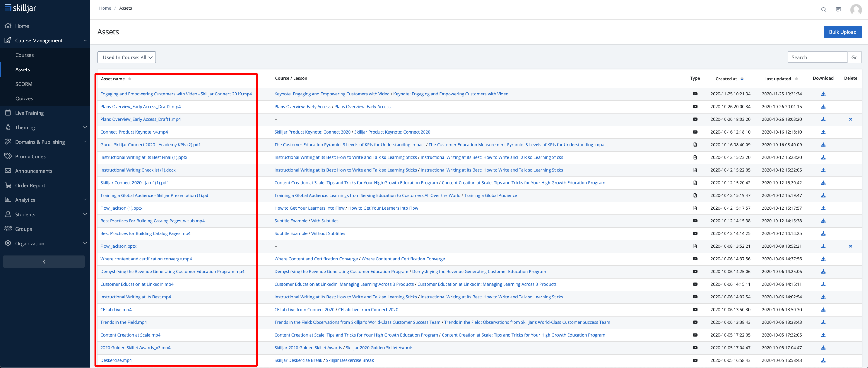Download Trends in the Field.mp4 file
868x368 pixels.
click(823, 322)
